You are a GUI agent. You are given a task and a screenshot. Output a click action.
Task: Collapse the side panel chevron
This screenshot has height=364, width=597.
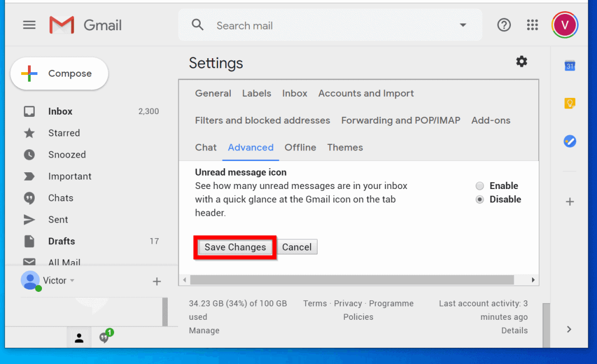(569, 329)
